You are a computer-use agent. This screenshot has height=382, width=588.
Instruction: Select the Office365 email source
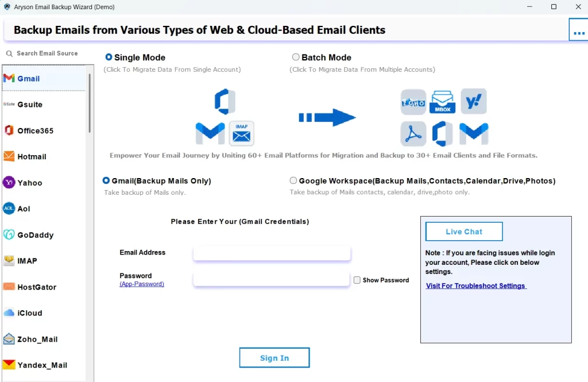[34, 130]
